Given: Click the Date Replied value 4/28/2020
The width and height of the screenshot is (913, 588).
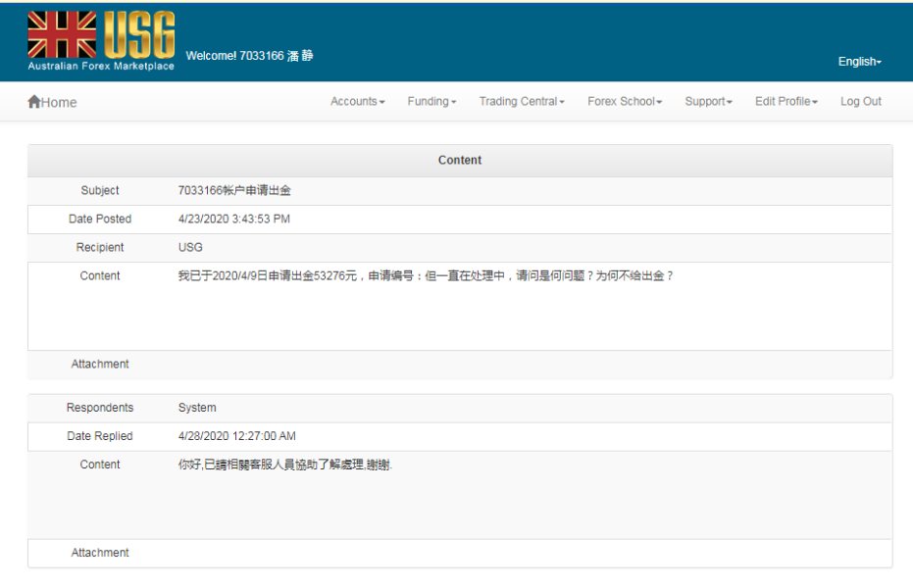Looking at the screenshot, I should (x=236, y=437).
